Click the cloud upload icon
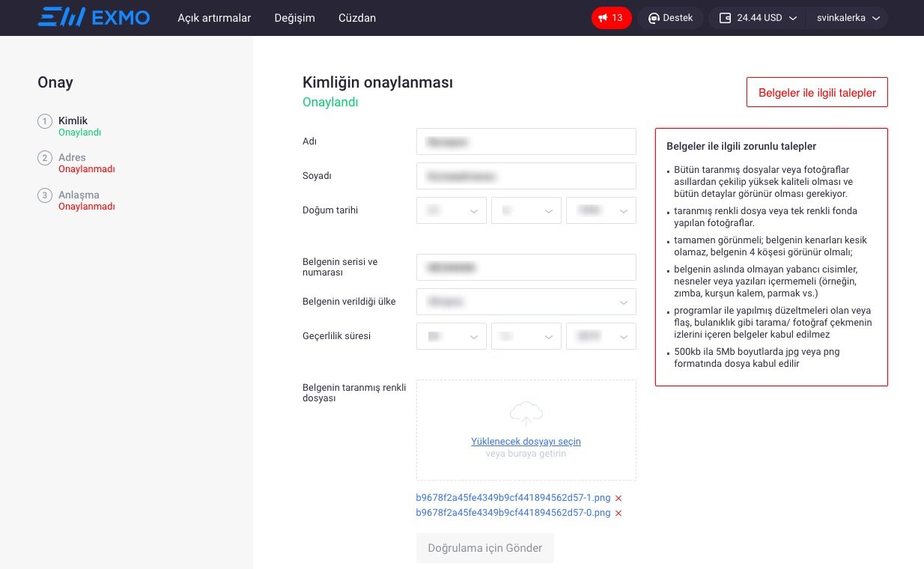The height and width of the screenshot is (569, 924). [x=526, y=413]
